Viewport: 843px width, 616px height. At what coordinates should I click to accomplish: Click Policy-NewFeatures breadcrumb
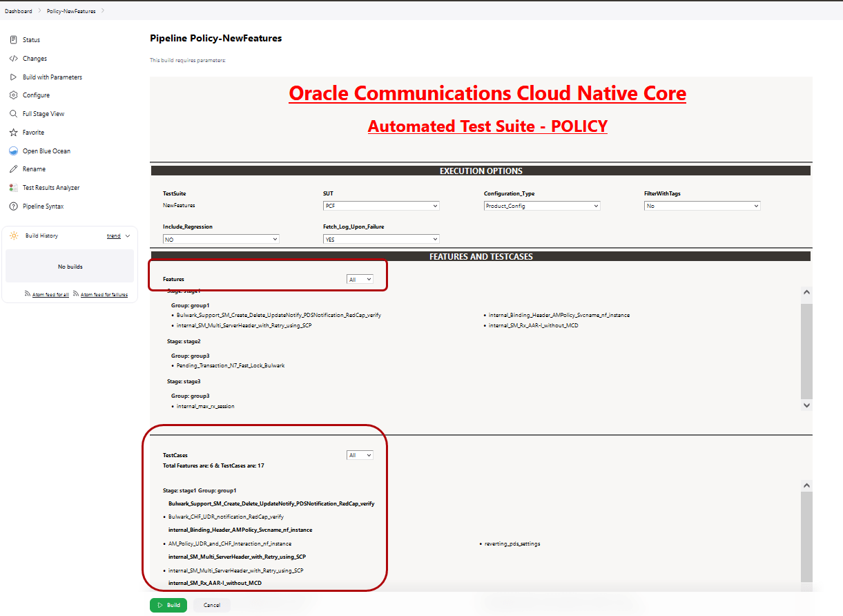pyautogui.click(x=72, y=11)
